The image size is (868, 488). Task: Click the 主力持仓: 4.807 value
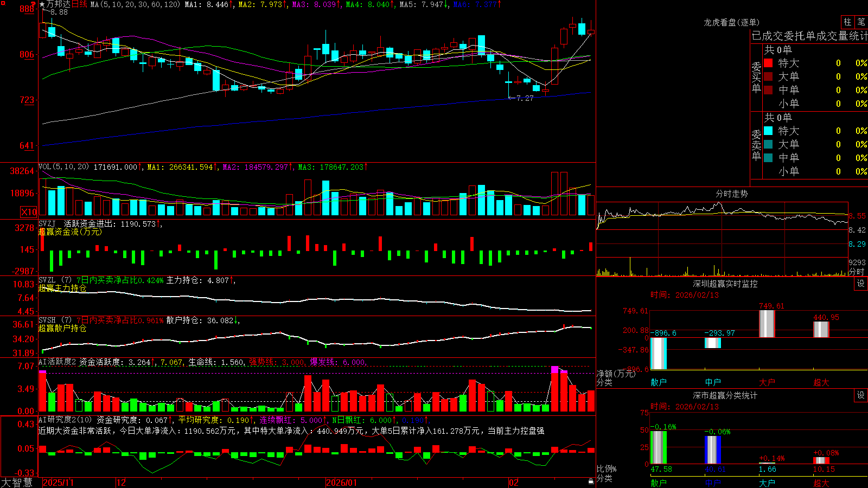point(200,280)
